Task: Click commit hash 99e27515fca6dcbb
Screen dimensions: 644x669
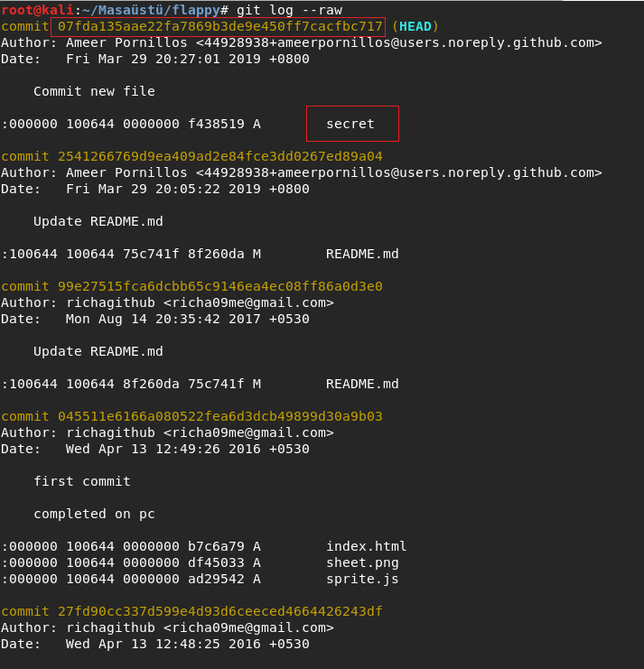Action: (219, 286)
